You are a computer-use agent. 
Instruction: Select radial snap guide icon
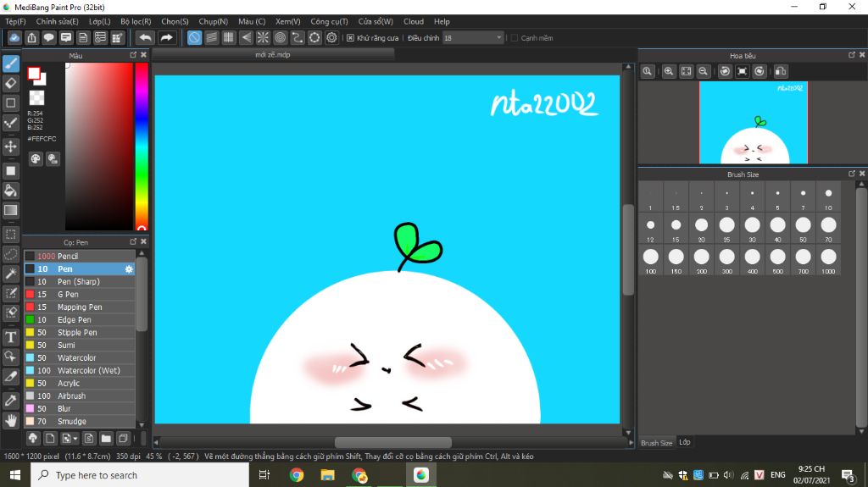(x=263, y=37)
